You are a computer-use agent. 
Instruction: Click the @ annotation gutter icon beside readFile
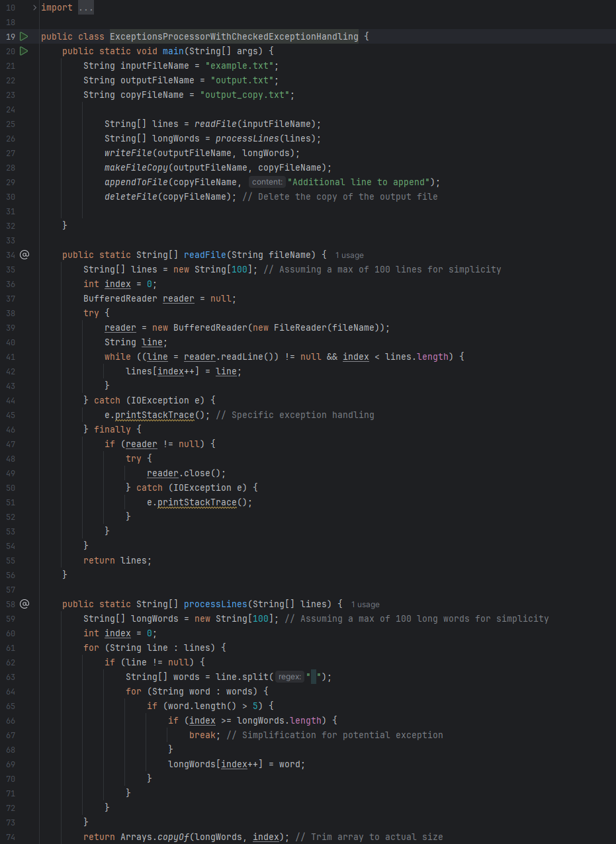pyautogui.click(x=24, y=255)
